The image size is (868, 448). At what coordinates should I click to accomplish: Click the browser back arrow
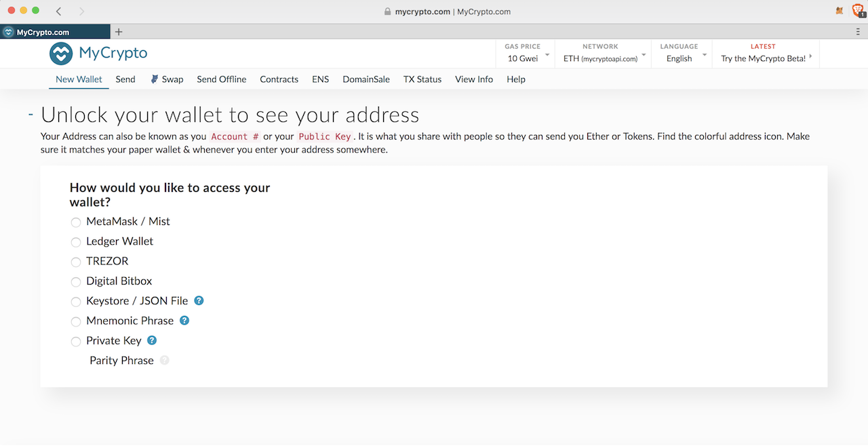(x=59, y=12)
